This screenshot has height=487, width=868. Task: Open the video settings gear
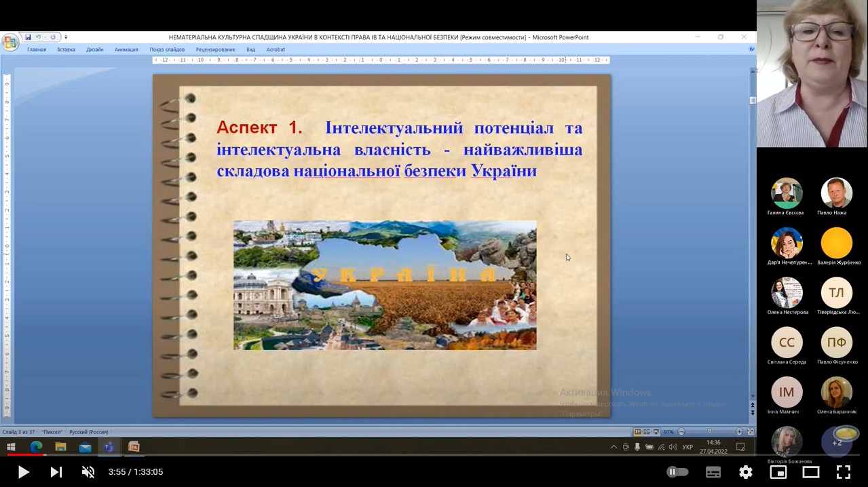[x=746, y=472]
